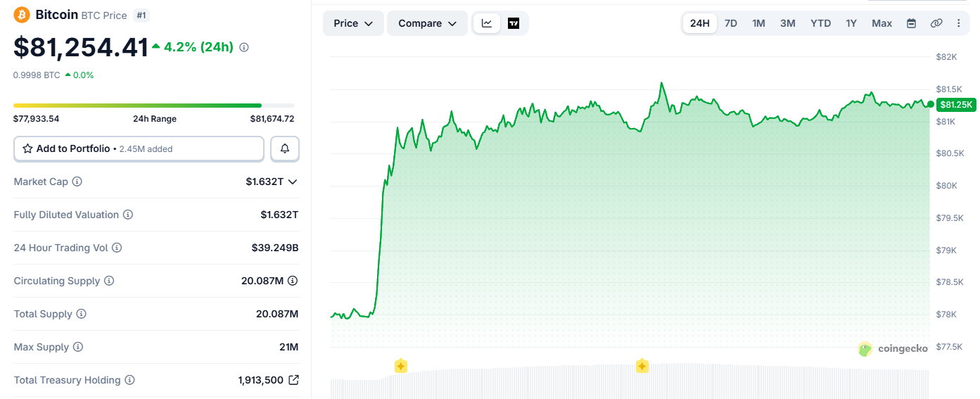
Task: Open Total Treasury Holding info icon
Action: pyautogui.click(x=129, y=380)
